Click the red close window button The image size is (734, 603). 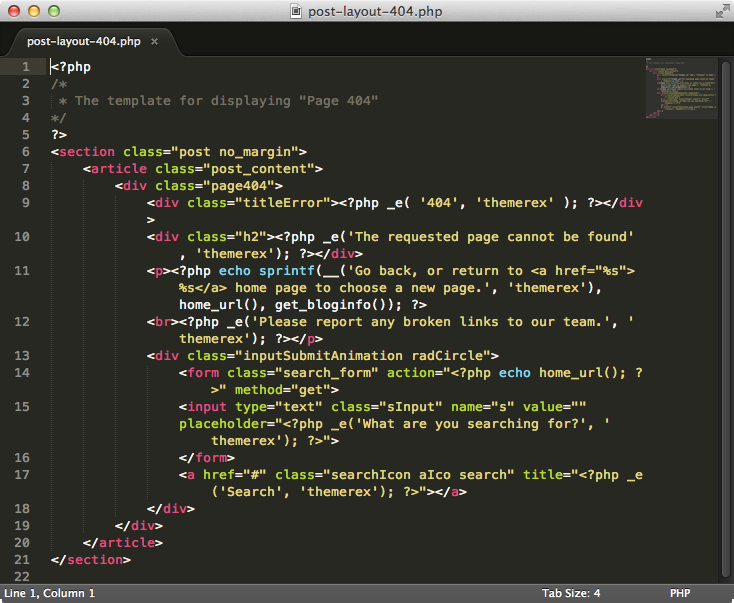(13, 11)
